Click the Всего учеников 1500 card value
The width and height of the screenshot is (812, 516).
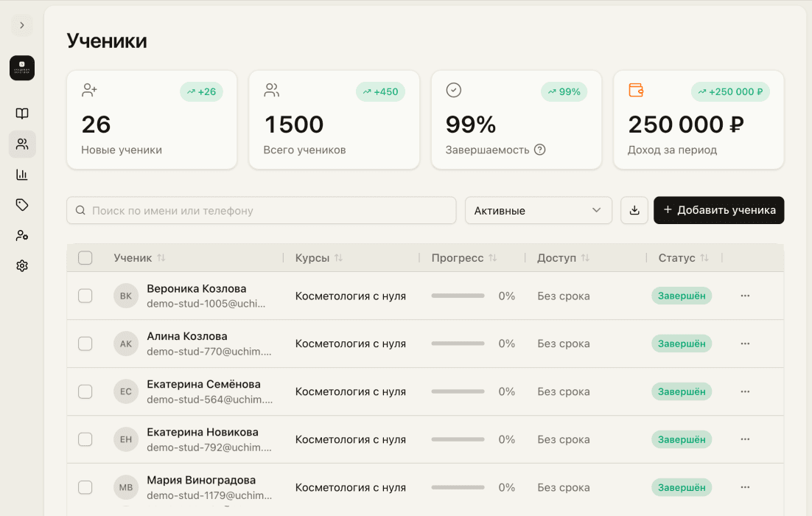point(293,125)
